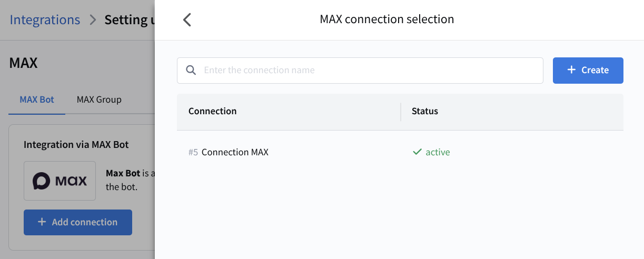Switch to the MAX Group tab
The height and width of the screenshot is (259, 644).
pos(99,99)
